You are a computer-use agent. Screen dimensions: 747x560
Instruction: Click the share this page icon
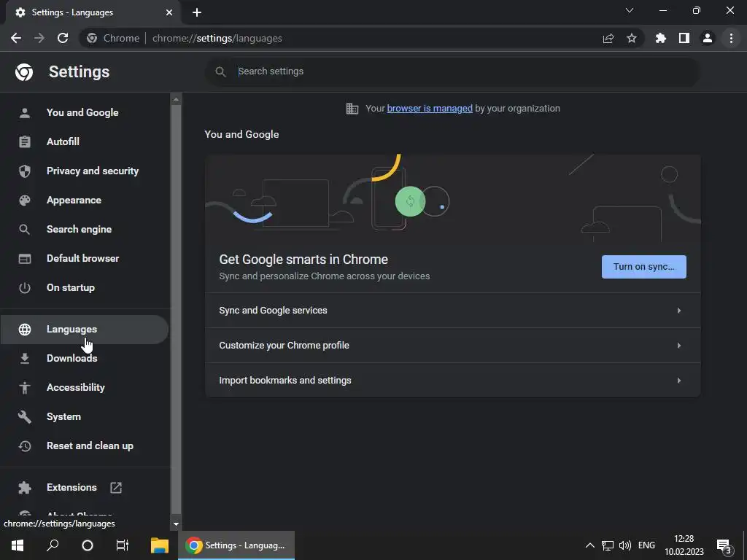coord(608,38)
